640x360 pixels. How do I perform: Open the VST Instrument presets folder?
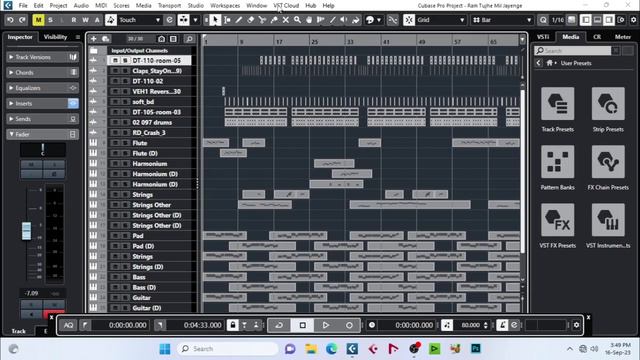608,220
